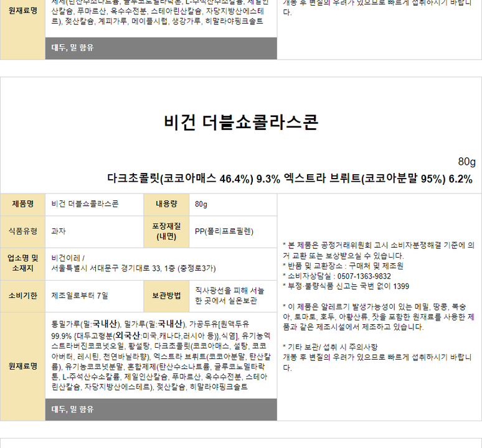The height and width of the screenshot is (448, 482).
Task: Select the 업소명 및 소재지 label cell
Action: (x=23, y=264)
